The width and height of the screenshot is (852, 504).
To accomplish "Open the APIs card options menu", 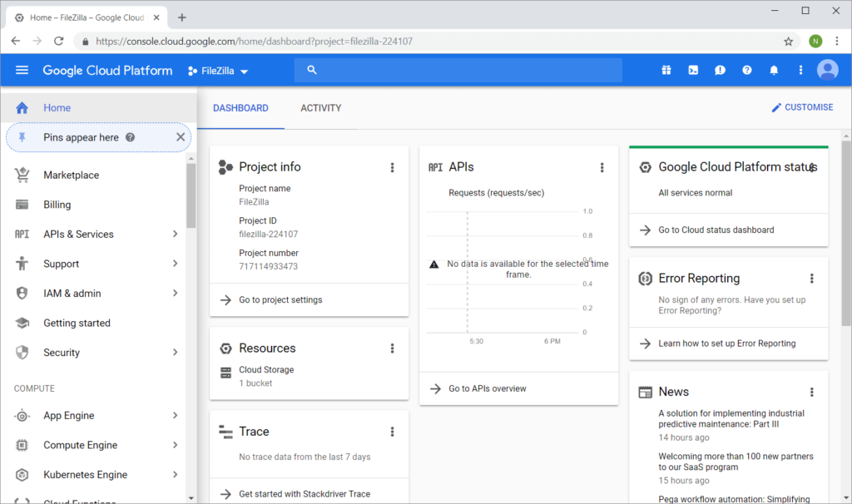I will coord(602,167).
